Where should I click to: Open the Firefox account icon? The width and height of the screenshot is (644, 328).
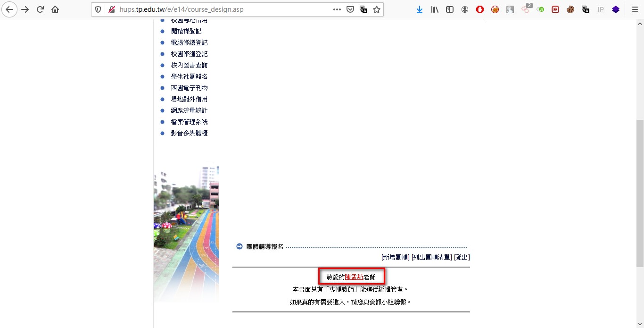pyautogui.click(x=465, y=9)
